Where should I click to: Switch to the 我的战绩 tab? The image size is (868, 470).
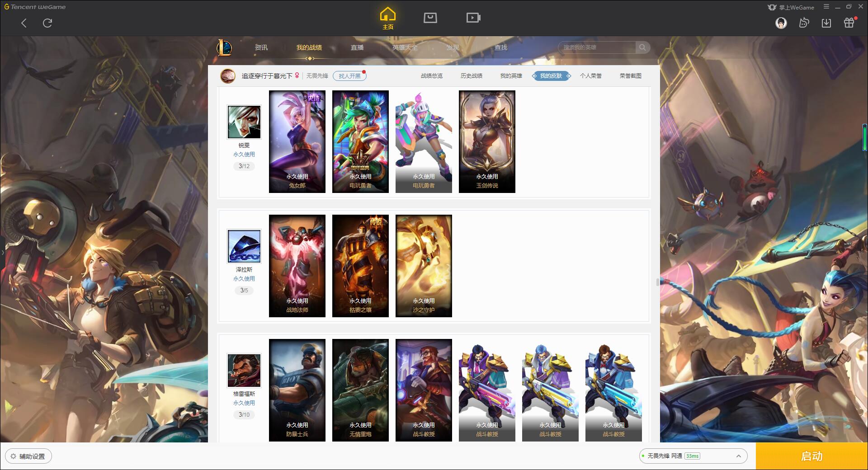309,47
